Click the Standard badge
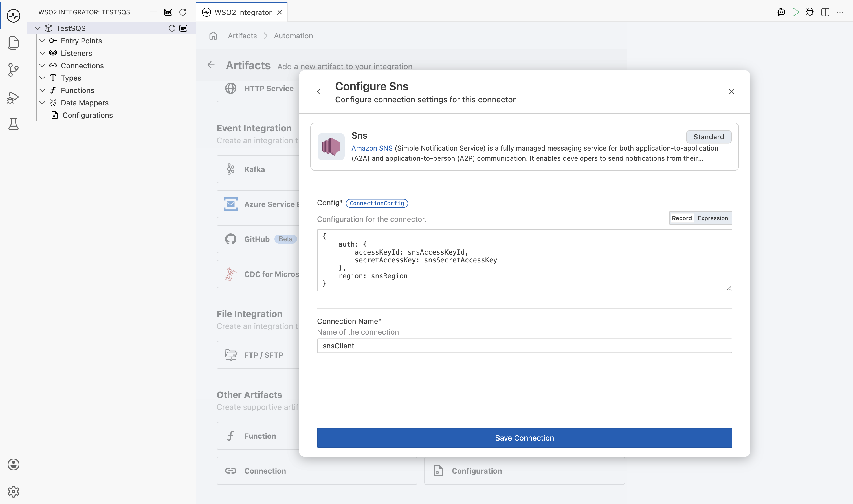The image size is (853, 504). coord(709,137)
